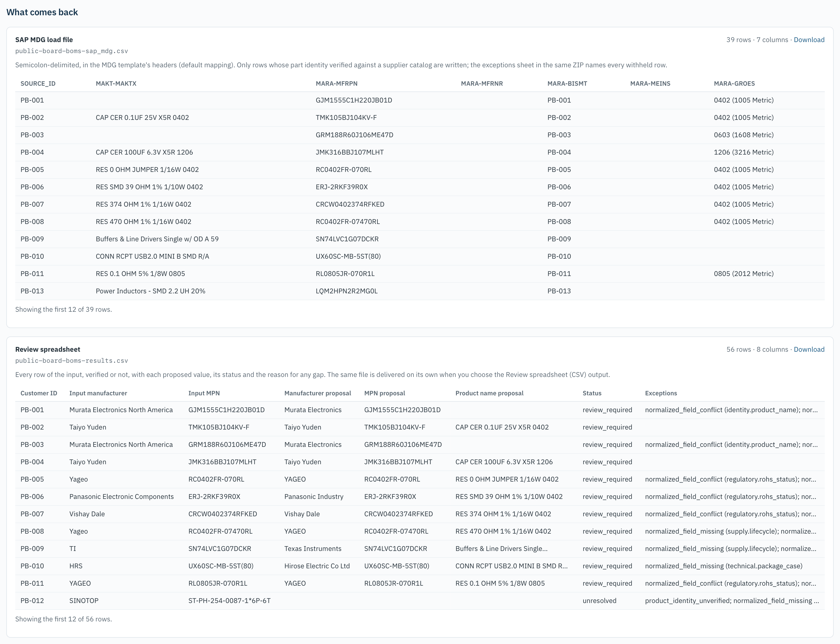
Task: Click the 1206 (3216 Metric) size cell
Action: click(744, 152)
